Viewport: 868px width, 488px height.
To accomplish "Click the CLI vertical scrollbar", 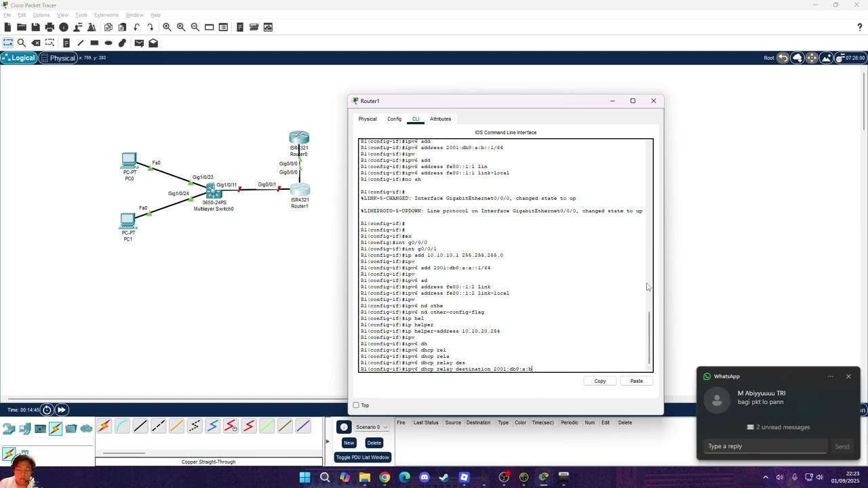I will tap(650, 338).
